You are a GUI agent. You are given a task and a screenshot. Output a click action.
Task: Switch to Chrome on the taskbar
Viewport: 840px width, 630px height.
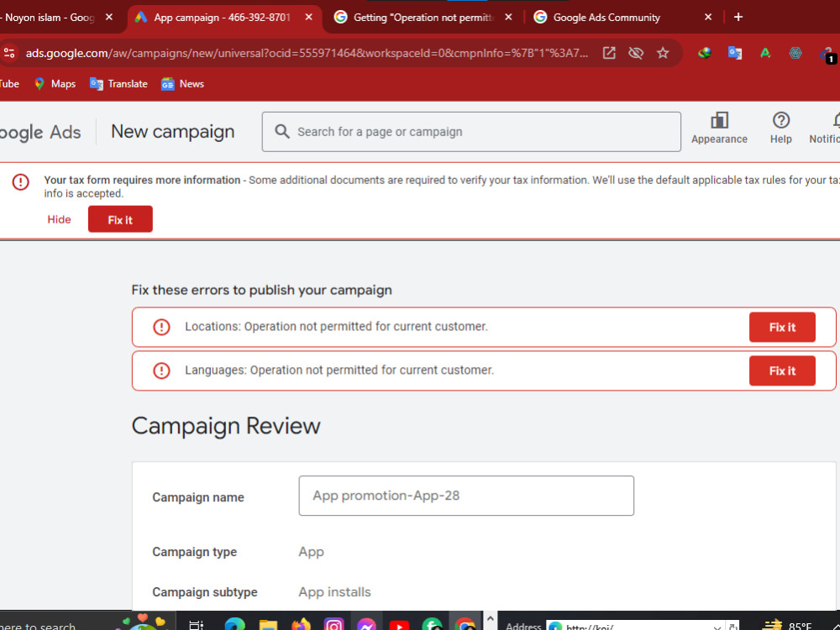[x=465, y=625]
